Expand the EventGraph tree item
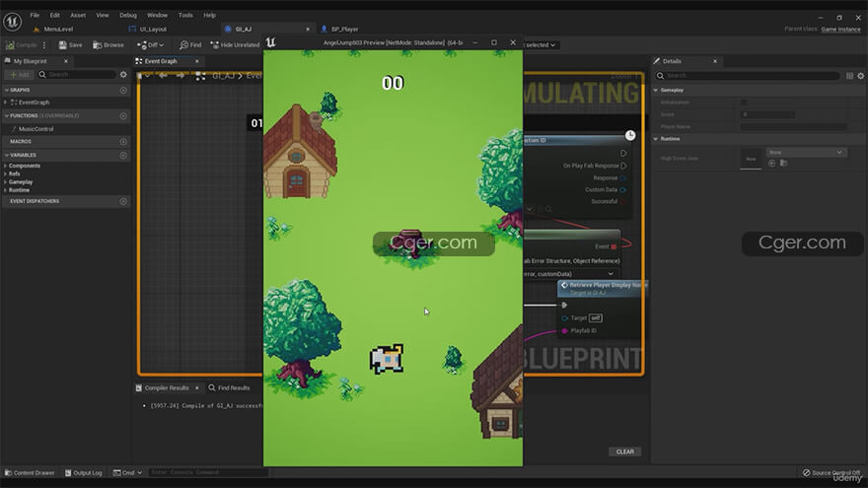Screen dimensions: 868x488 (x=6, y=103)
